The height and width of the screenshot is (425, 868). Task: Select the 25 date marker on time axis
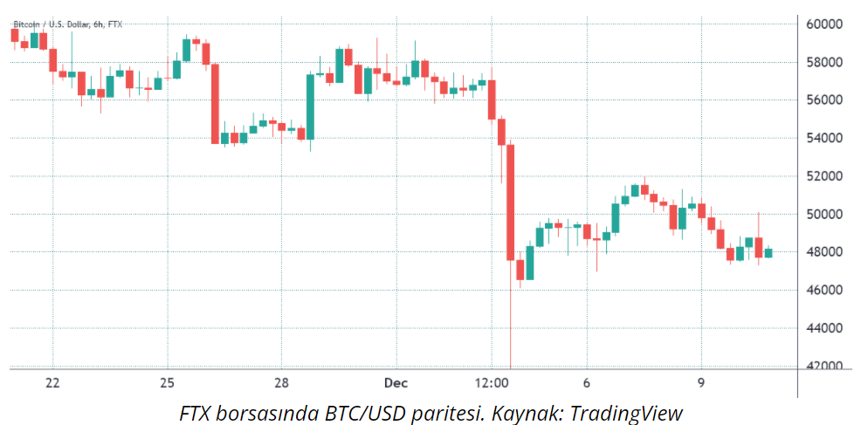pyautogui.click(x=168, y=383)
